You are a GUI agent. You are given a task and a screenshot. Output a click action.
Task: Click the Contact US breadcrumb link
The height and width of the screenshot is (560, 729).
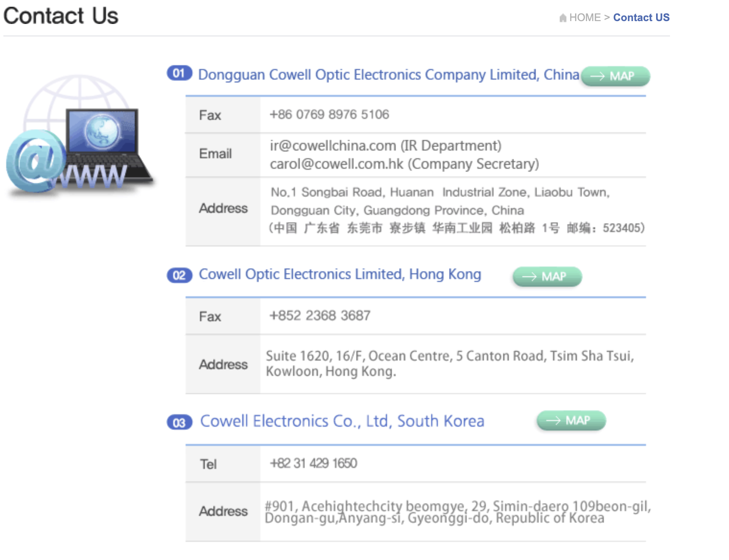(641, 18)
